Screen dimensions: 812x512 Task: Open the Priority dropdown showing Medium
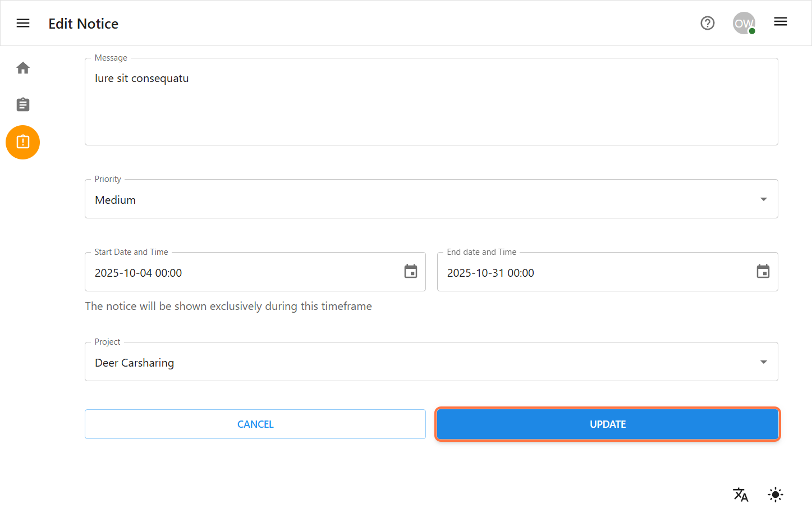[x=431, y=199]
